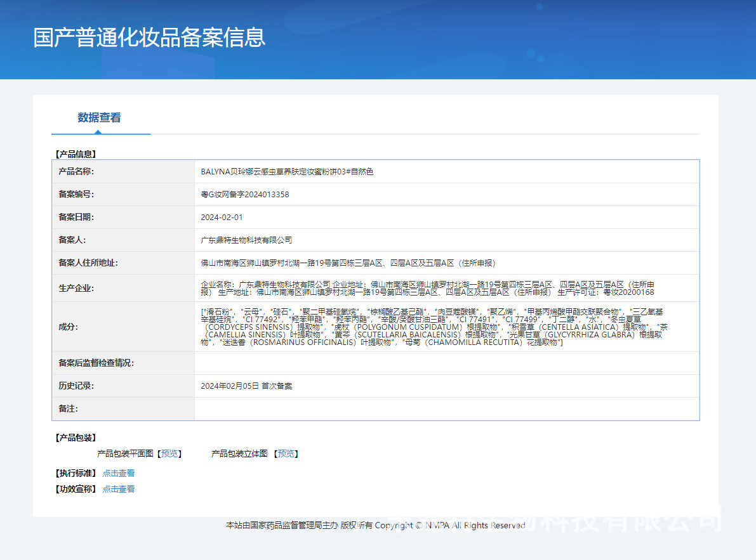Click the 生产企业 information cell
Screen dimensions: 756x560
click(444, 287)
